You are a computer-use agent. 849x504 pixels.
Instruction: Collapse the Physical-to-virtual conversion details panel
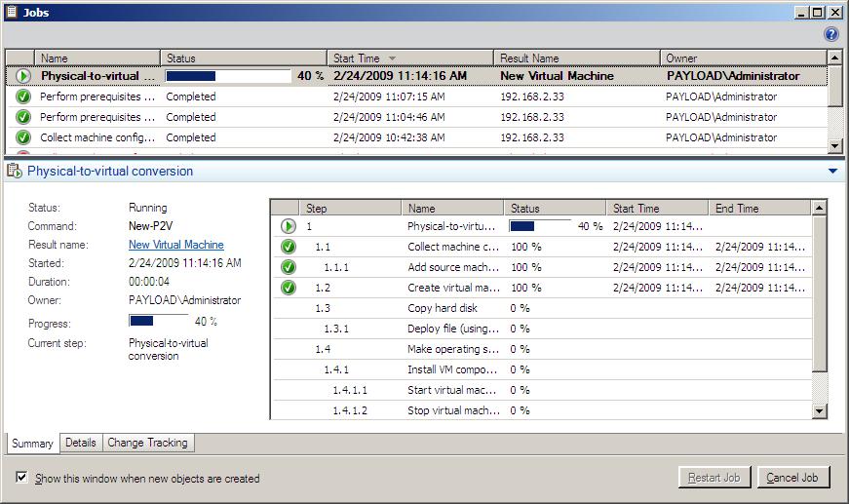tap(832, 172)
